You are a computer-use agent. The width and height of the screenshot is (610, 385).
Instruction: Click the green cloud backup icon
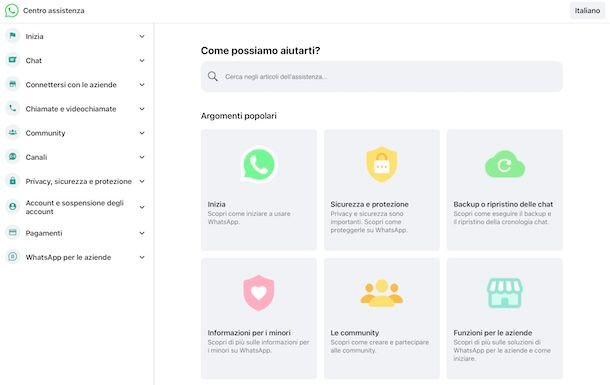pos(505,164)
